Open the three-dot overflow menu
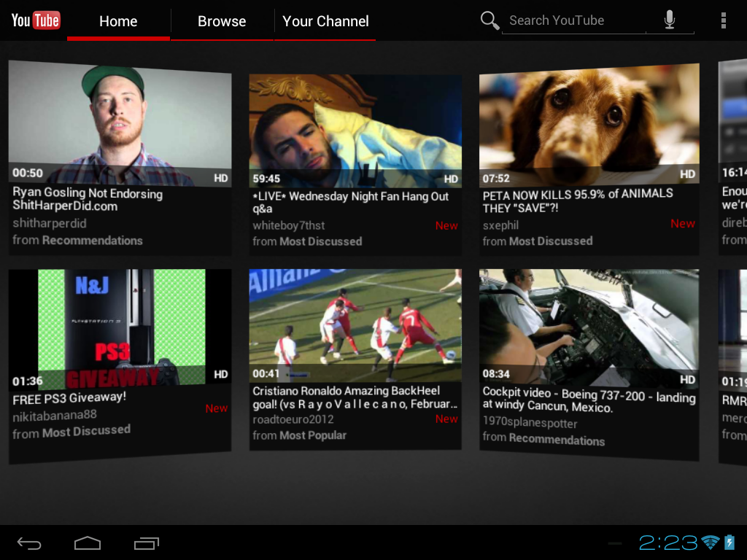Viewport: 747px width, 560px height. tap(723, 20)
